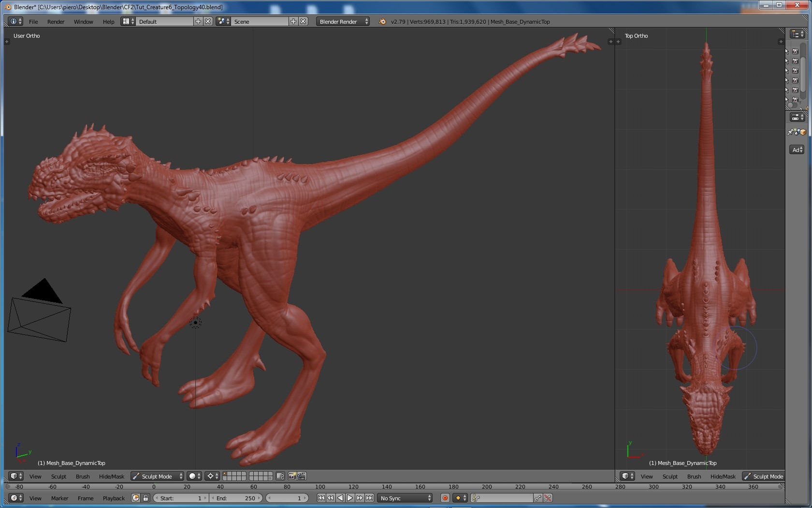The height and width of the screenshot is (508, 812).
Task: Open the timeline Frame menu
Action: (x=86, y=498)
